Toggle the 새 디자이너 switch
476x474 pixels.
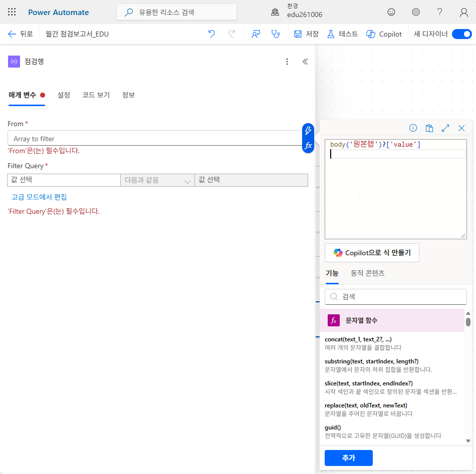pyautogui.click(x=461, y=34)
